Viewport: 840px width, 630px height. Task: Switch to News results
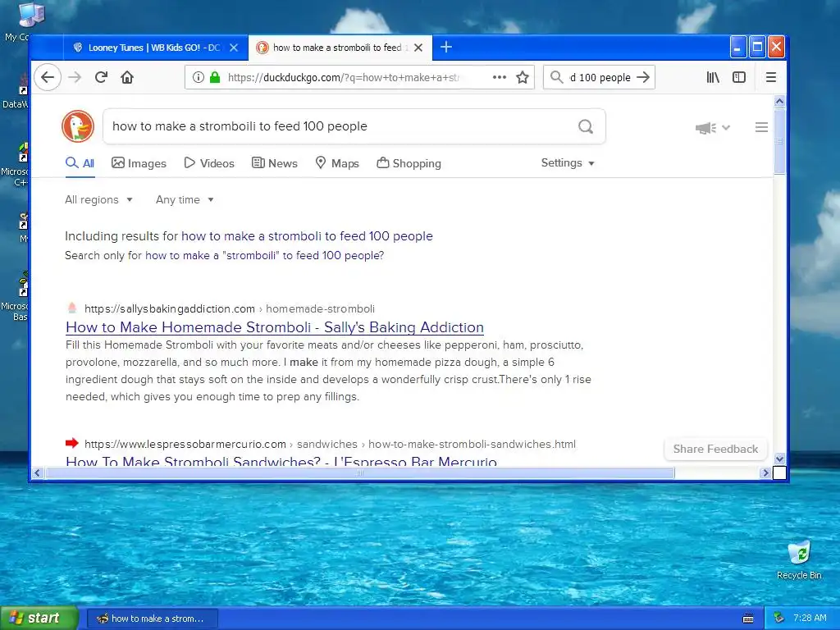274,163
